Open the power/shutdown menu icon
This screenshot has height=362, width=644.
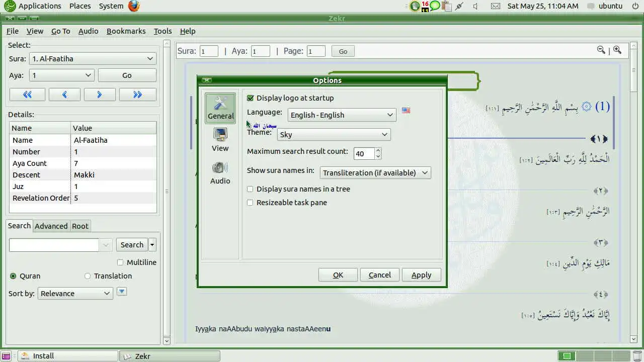tap(634, 6)
